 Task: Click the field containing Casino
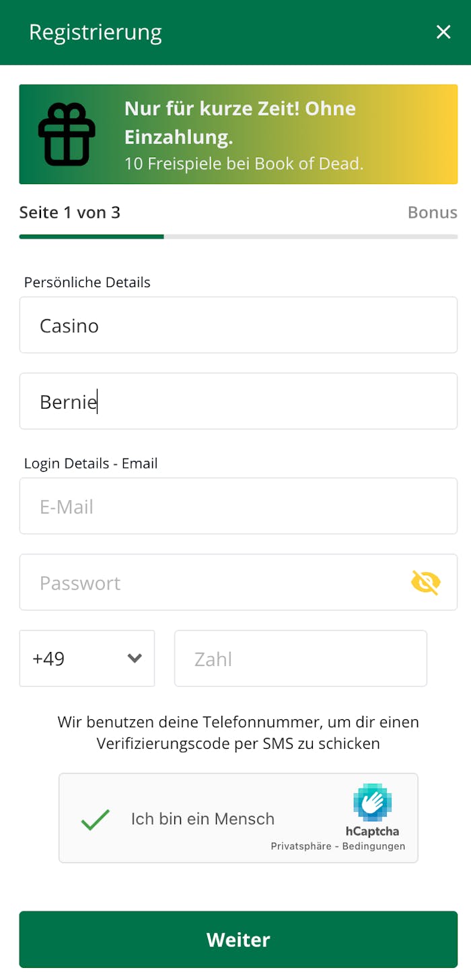coord(238,325)
